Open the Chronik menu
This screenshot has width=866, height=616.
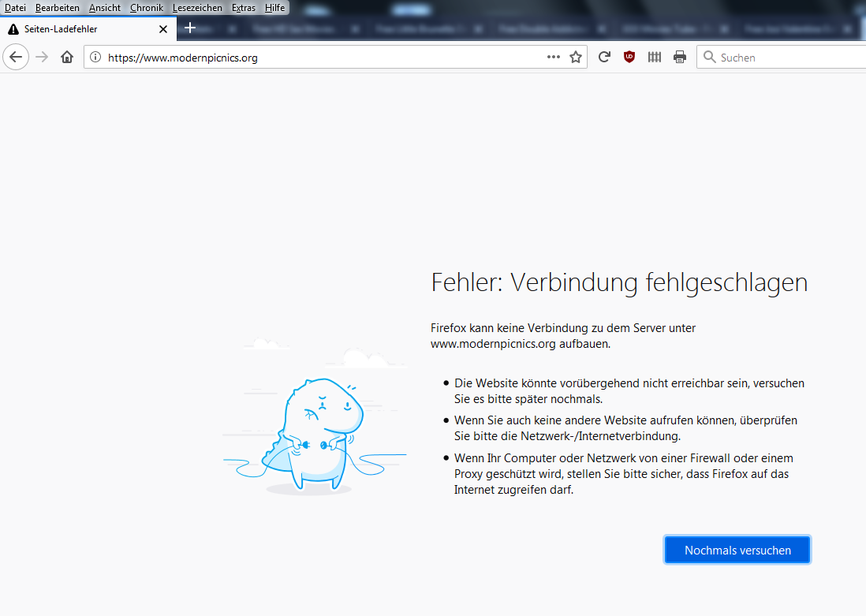coord(146,7)
